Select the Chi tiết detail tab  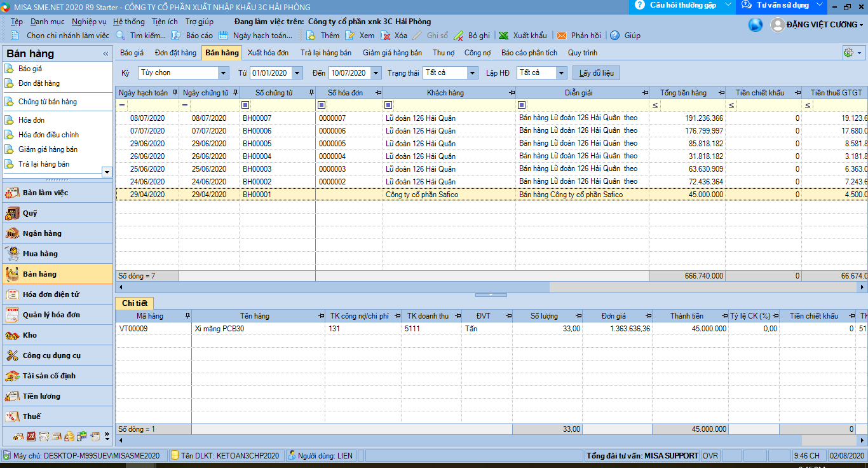135,303
